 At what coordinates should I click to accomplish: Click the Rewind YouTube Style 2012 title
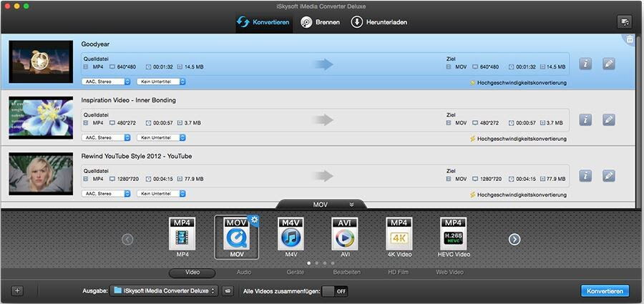(x=137, y=156)
